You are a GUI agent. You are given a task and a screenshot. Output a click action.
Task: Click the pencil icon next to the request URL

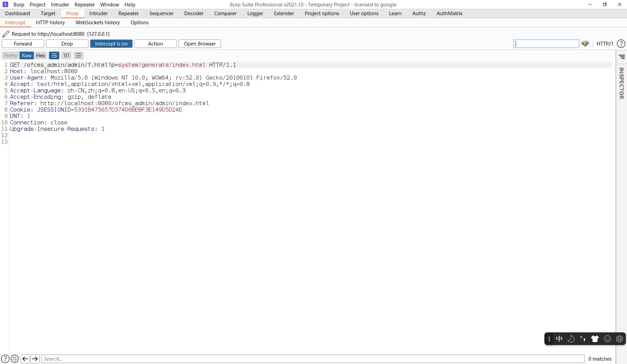coord(5,34)
